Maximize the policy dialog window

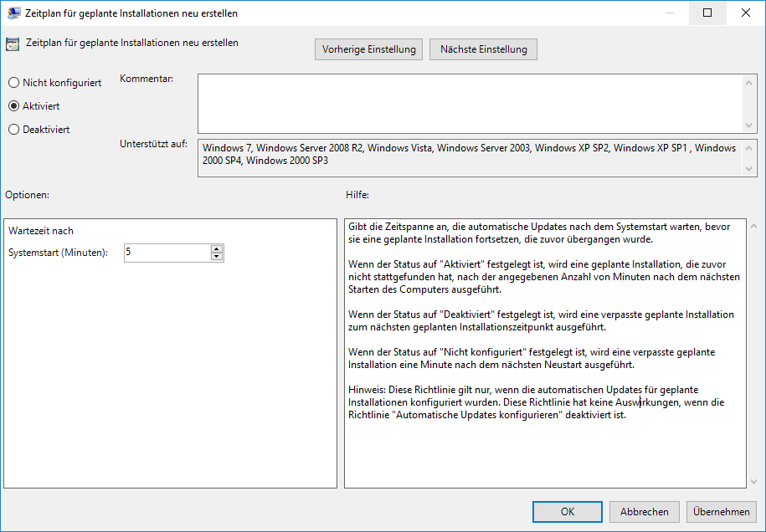coord(707,13)
